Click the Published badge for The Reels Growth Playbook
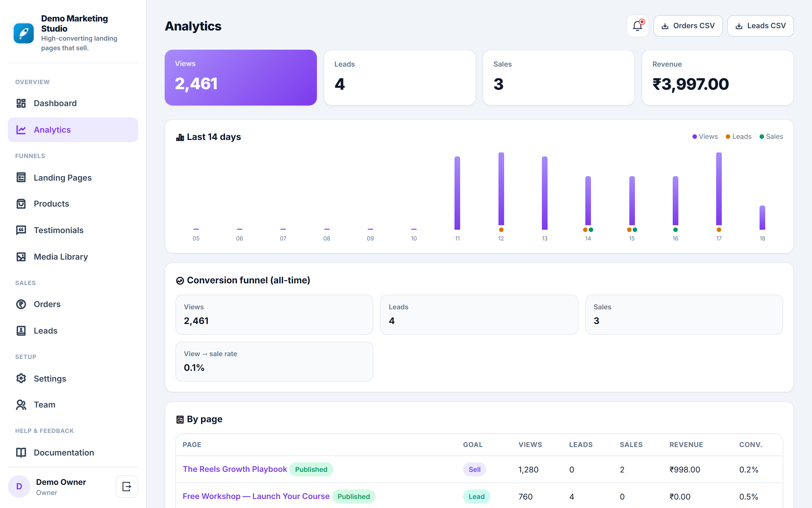 click(311, 469)
